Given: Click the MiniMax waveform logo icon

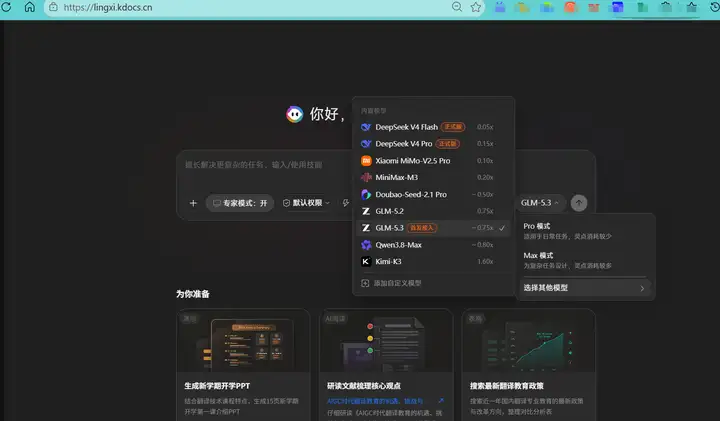Looking at the screenshot, I should 366,177.
